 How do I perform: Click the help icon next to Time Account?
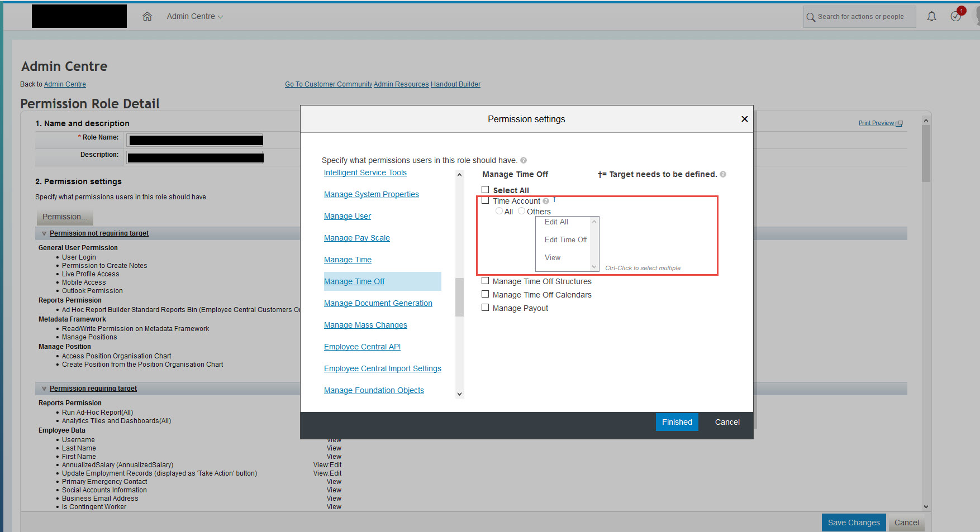pos(546,201)
